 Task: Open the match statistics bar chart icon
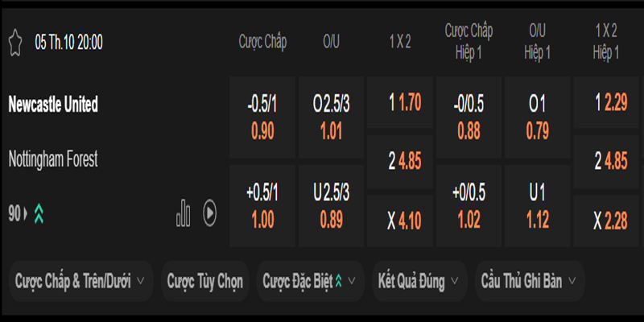tap(184, 213)
